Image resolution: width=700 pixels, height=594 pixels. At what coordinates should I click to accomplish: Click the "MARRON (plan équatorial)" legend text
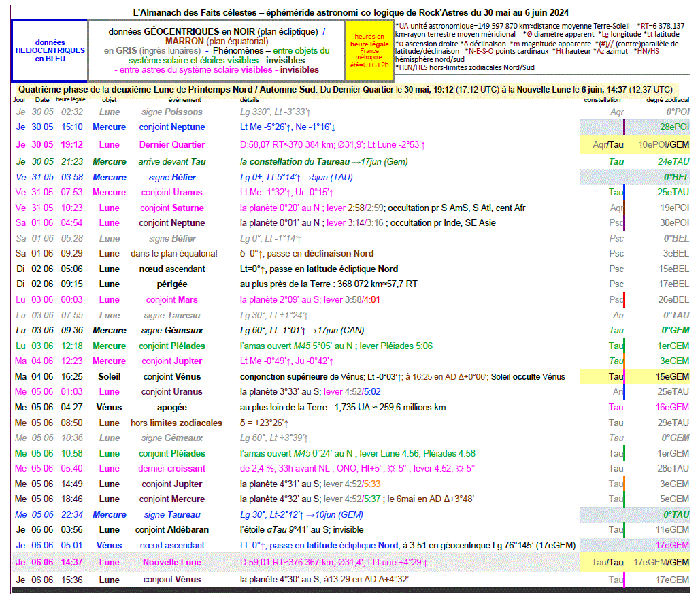(217, 41)
